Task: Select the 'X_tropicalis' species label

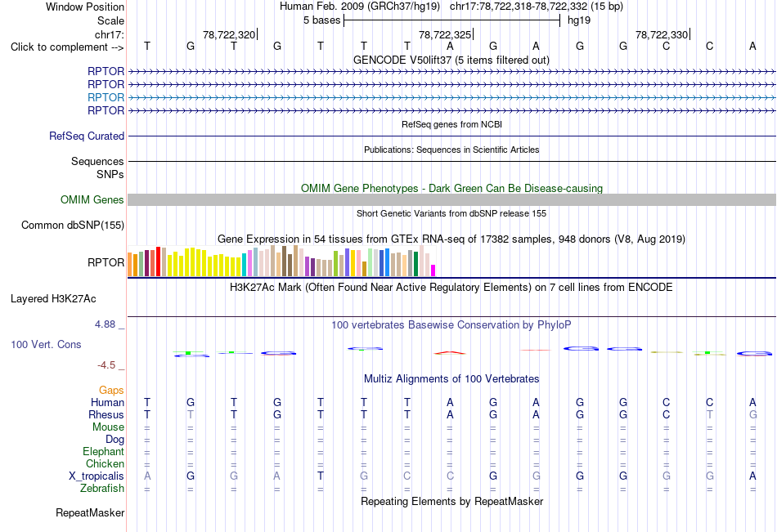Action: pos(97,476)
